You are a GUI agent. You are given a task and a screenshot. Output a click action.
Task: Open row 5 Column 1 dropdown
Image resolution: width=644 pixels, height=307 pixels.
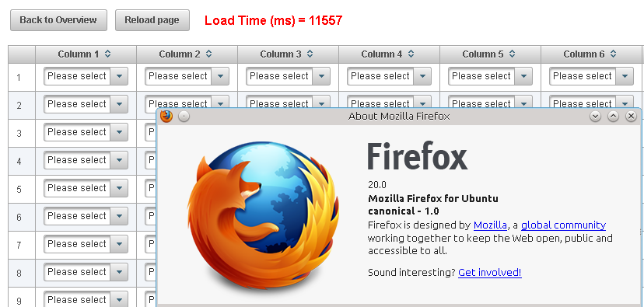click(x=86, y=188)
